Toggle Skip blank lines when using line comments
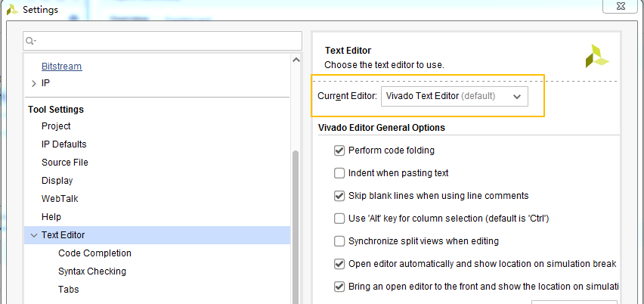The height and width of the screenshot is (304, 644). click(339, 196)
